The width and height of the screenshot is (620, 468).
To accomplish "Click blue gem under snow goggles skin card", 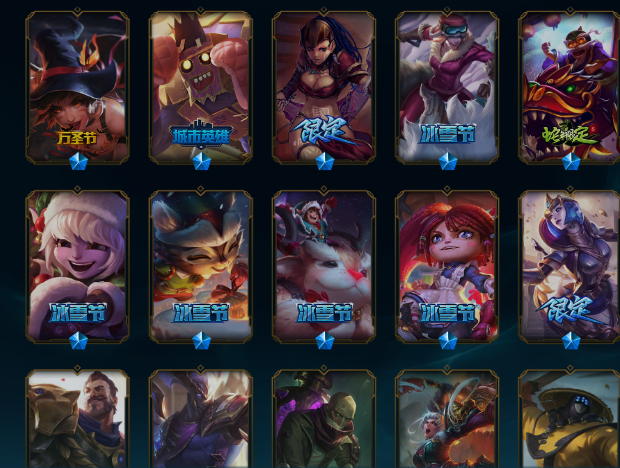I will click(x=448, y=162).
